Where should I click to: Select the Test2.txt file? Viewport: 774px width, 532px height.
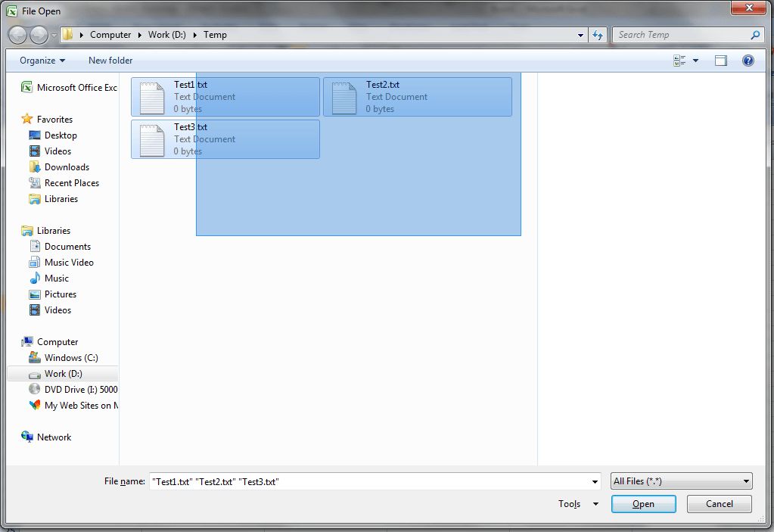click(416, 96)
